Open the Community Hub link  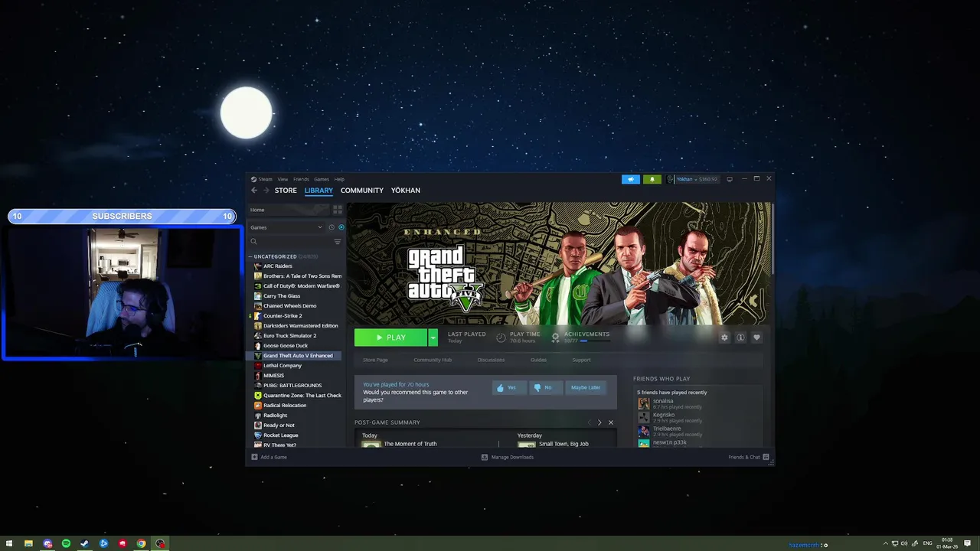tap(433, 360)
